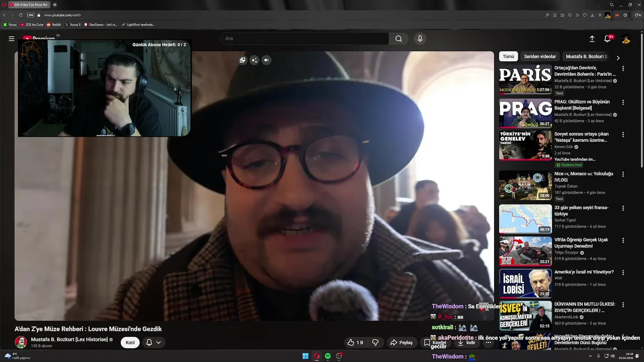Open a new browser tab
The image size is (644, 362).
point(55,5)
